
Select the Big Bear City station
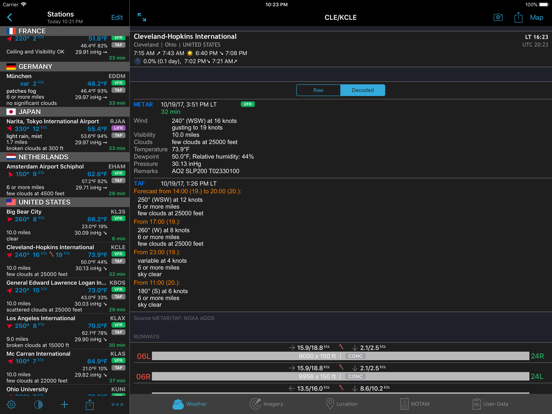[65, 225]
